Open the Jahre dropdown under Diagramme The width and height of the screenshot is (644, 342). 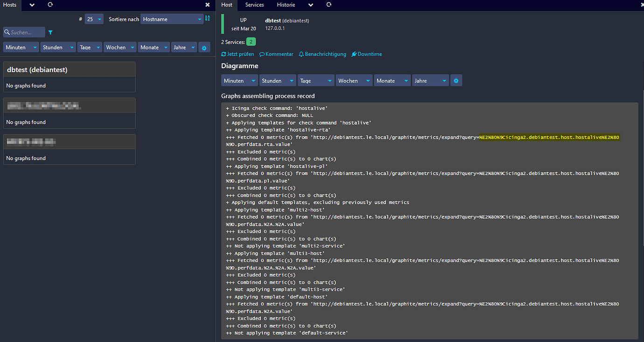coord(430,81)
